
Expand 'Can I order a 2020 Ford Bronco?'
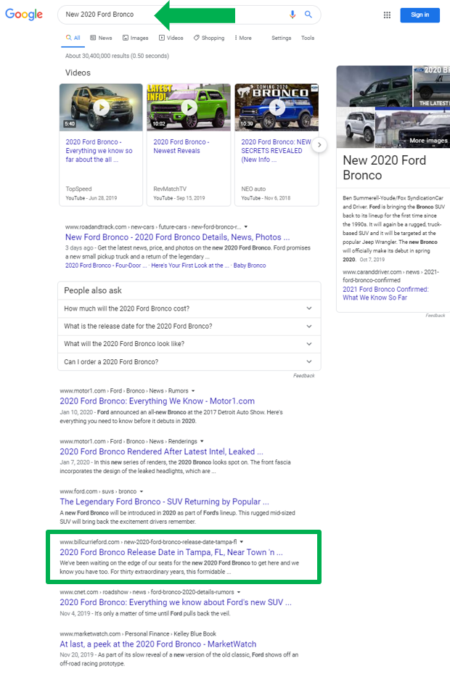point(189,361)
